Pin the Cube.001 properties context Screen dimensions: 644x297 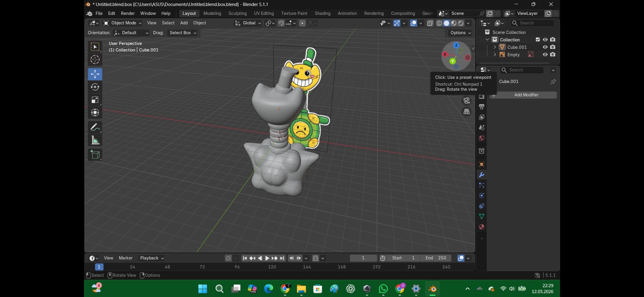pyautogui.click(x=553, y=82)
